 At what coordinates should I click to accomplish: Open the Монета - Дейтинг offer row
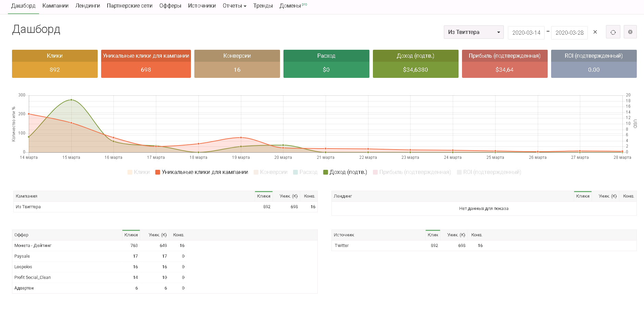coord(33,246)
